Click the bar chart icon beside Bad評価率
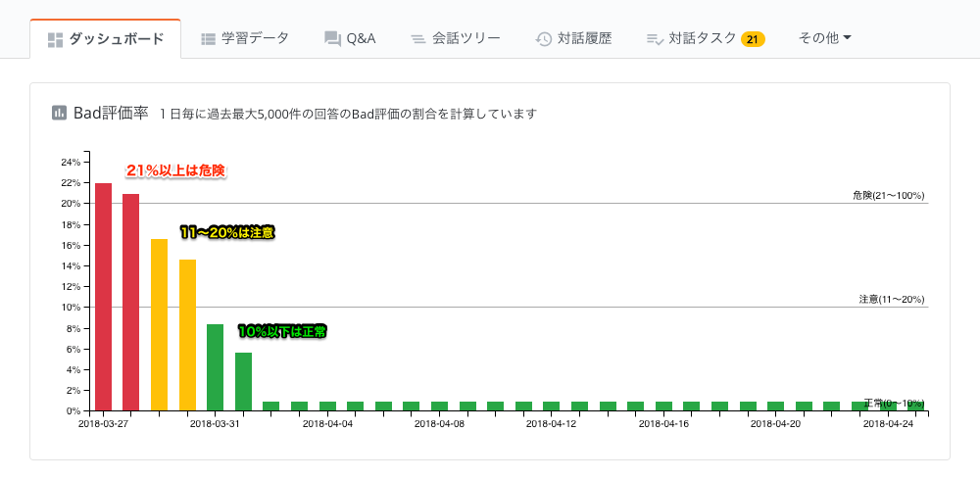980x479 pixels. pos(59,113)
